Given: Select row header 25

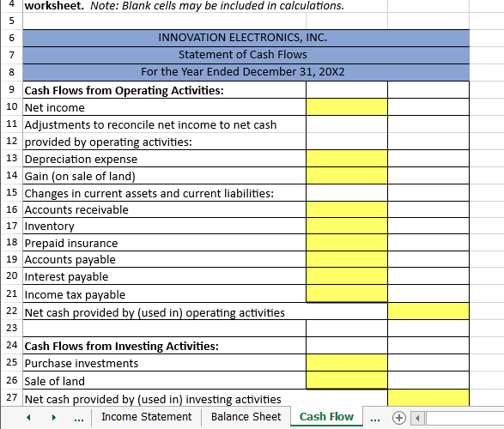Looking at the screenshot, I should tap(11, 363).
